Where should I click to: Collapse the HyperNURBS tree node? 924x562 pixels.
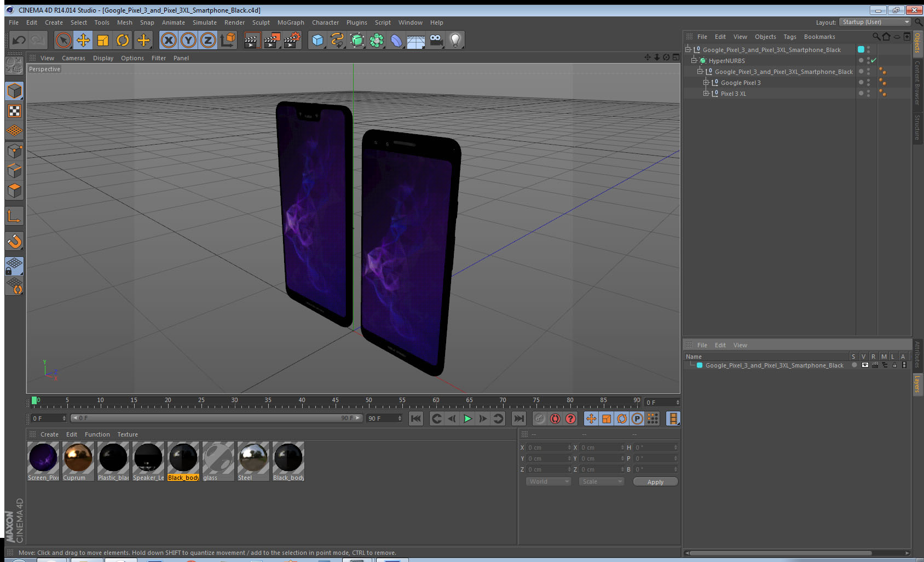click(x=694, y=61)
